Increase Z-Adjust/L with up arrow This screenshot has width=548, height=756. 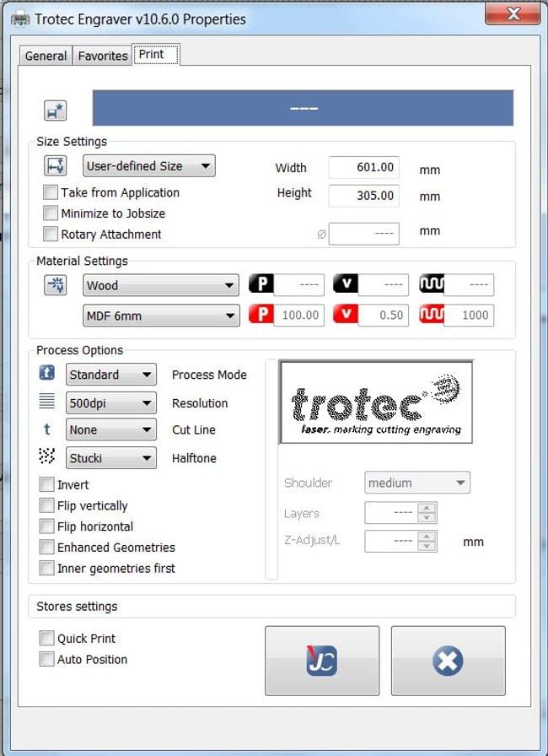(x=427, y=536)
